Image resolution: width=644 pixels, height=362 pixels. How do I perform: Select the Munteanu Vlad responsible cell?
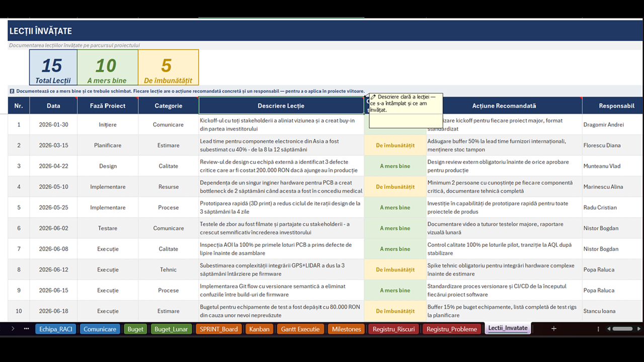pyautogui.click(x=613, y=166)
